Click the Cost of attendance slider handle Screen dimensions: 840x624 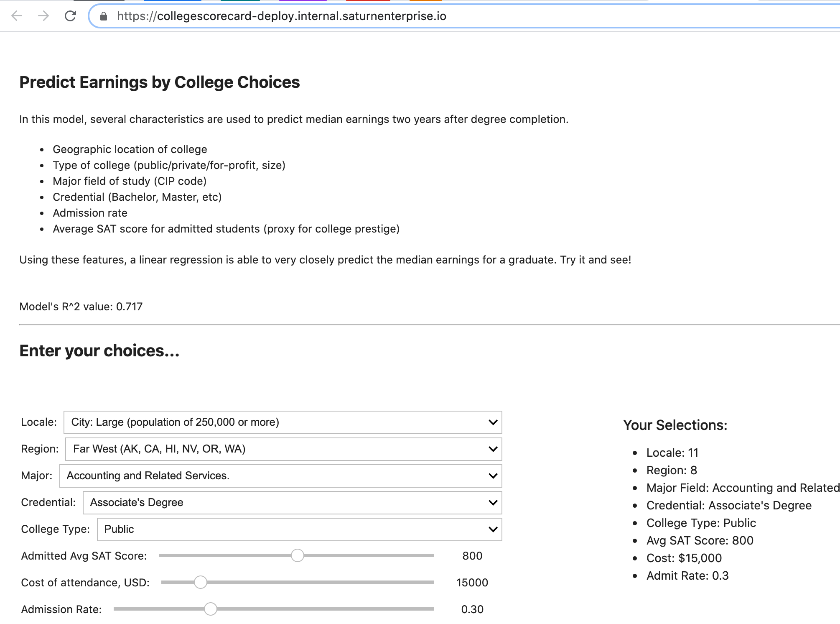pyautogui.click(x=201, y=582)
